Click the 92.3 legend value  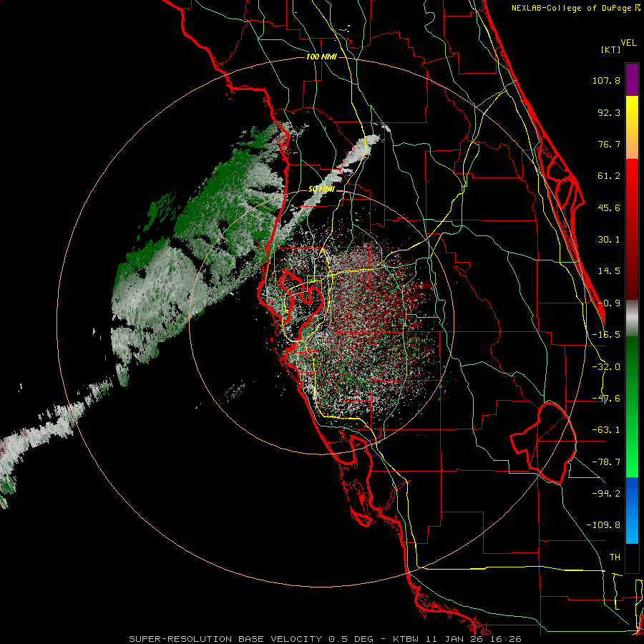pos(609,112)
